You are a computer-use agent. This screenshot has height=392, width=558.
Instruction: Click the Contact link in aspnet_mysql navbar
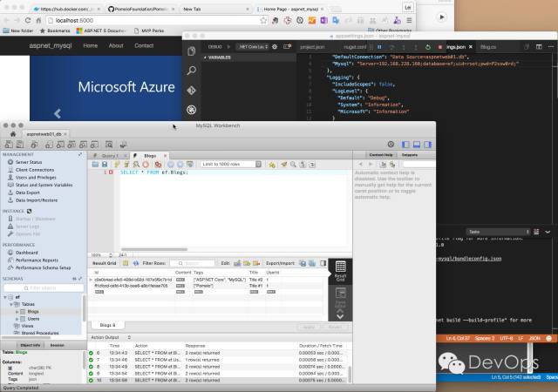click(x=144, y=45)
